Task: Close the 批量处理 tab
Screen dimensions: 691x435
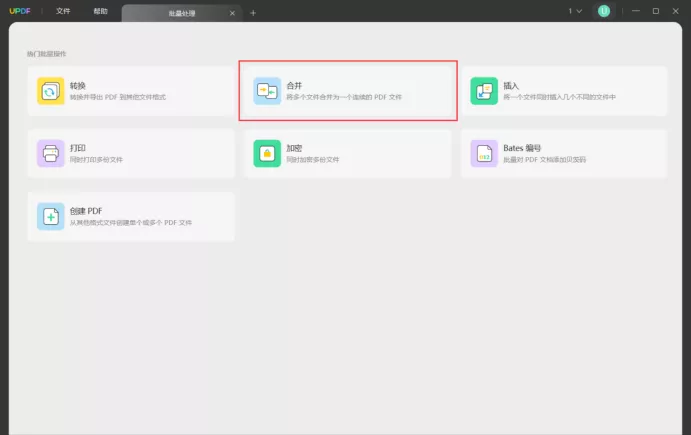Action: 232,13
